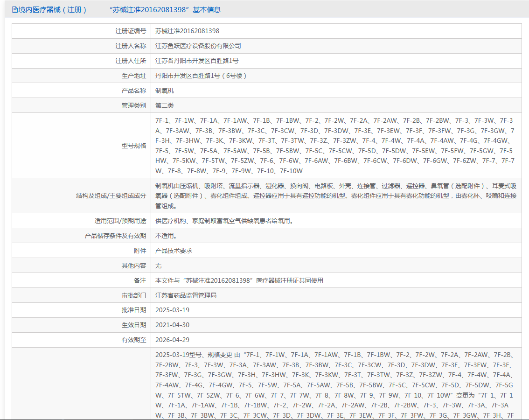This screenshot has height=420, width=529.
Task: Click the 结构及组成/主要组成成分 label
Action: (111, 196)
